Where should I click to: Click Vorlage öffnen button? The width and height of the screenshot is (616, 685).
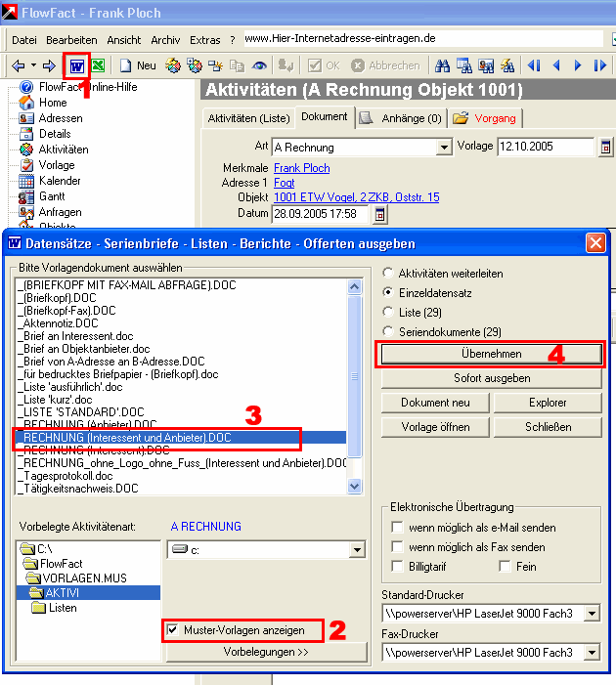[x=435, y=427]
